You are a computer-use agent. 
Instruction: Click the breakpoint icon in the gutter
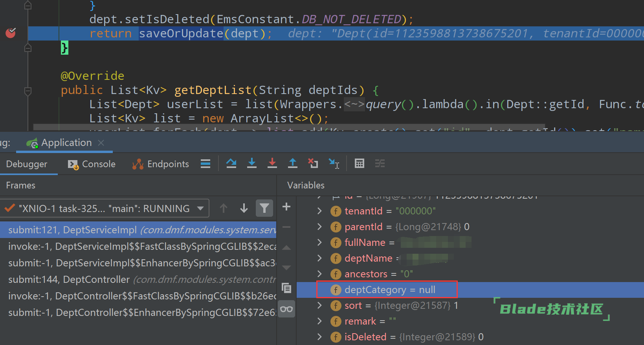[x=11, y=33]
